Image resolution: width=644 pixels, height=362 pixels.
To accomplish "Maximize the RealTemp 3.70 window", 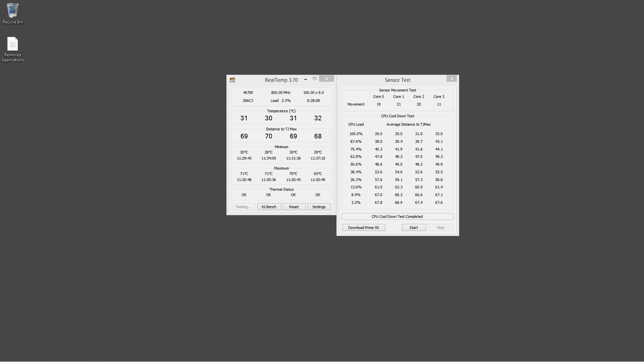I will tap(315, 79).
